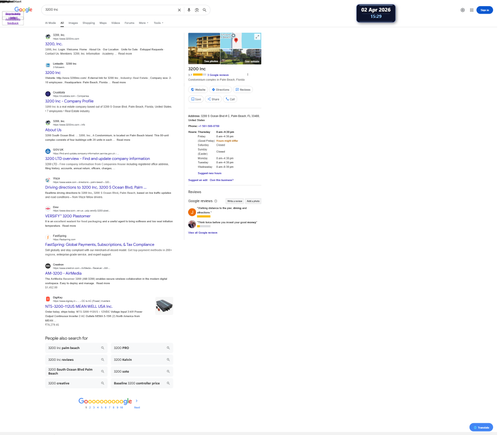Click the building photo thumbnail
The width and height of the screenshot is (500, 435).
204,48
